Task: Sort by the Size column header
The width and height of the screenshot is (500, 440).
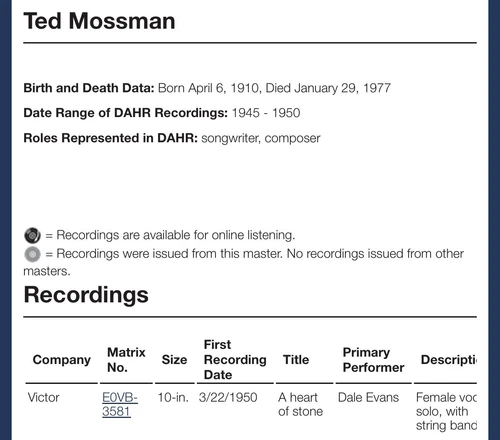Action: [174, 360]
